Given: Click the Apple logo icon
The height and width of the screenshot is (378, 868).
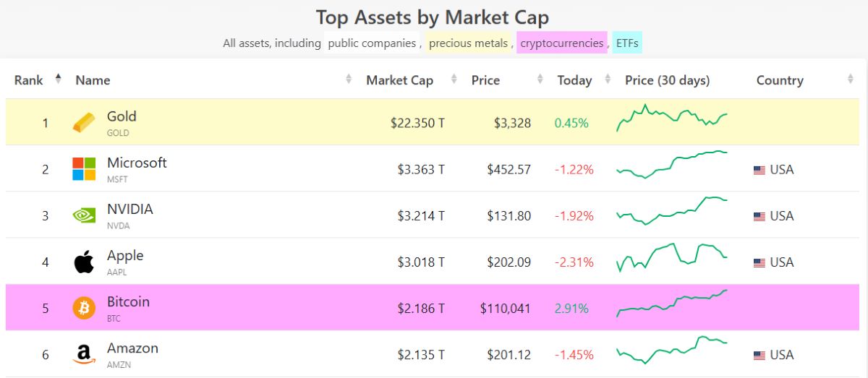Looking at the screenshot, I should point(84,262).
